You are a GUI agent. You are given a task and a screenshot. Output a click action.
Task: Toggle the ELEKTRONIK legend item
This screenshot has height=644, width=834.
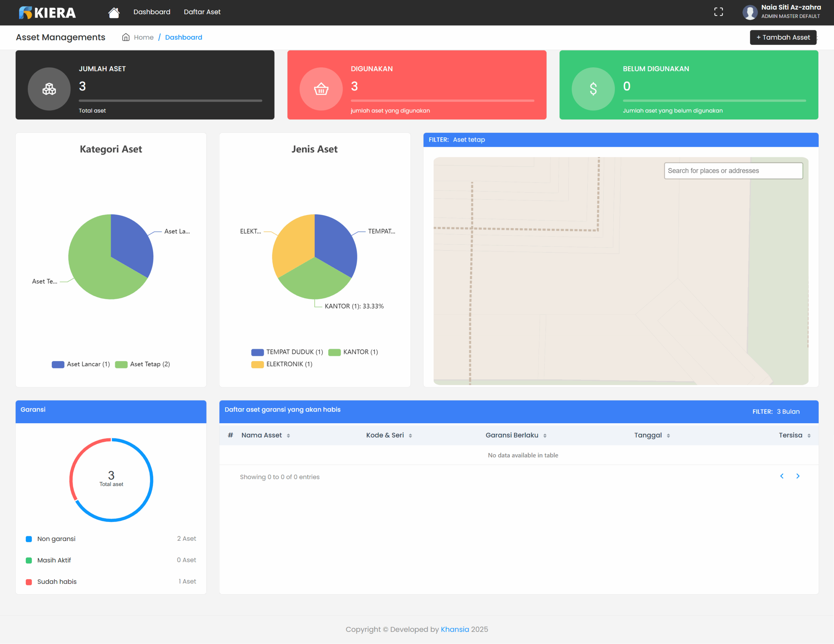(x=282, y=364)
